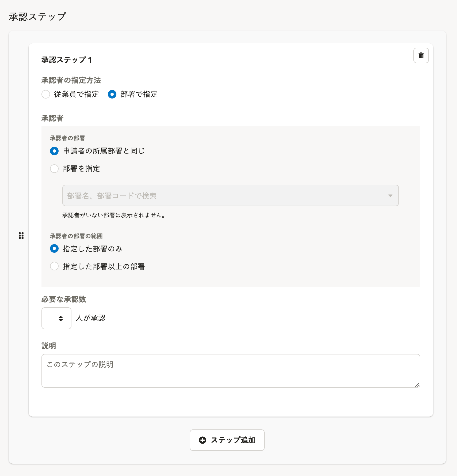Image resolution: width=457 pixels, height=476 pixels.
Task: Click the textarea resize grip in 説明
Action: point(417,385)
